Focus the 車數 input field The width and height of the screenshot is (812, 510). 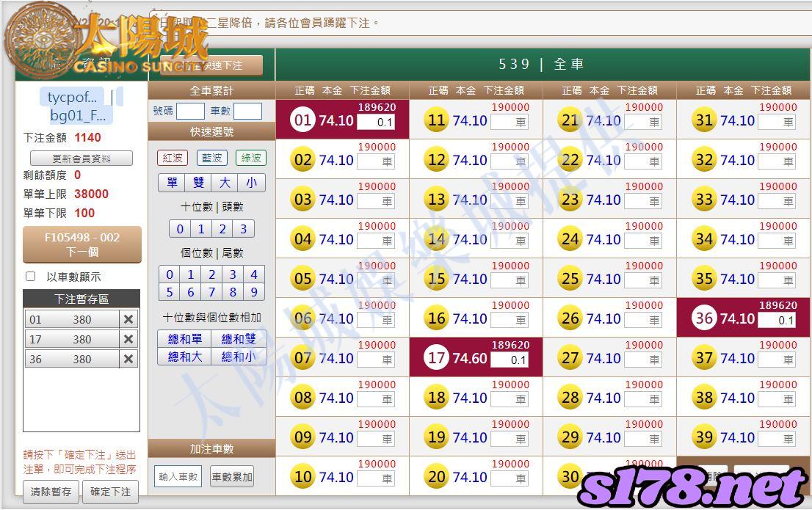coord(247,111)
